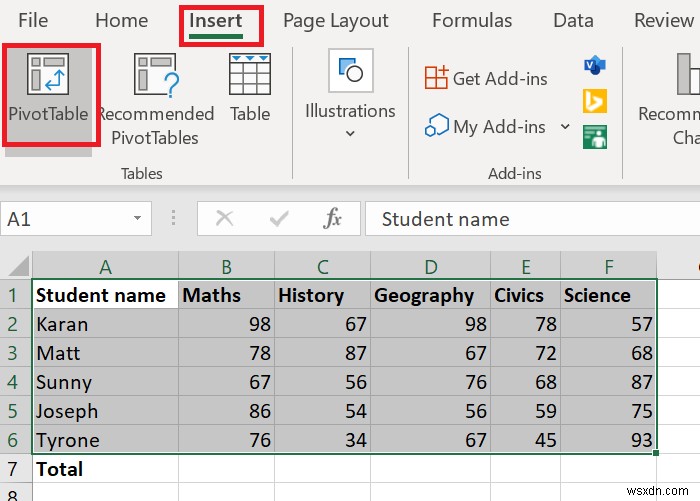
Task: Click the People Graph add-in icon
Action: tap(595, 136)
